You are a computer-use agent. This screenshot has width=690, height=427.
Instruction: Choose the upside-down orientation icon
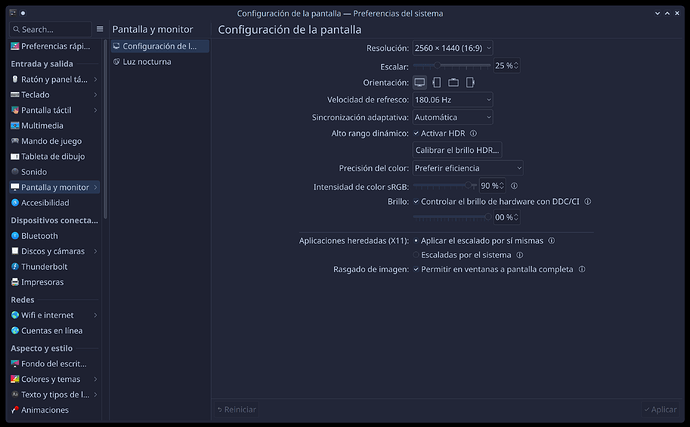tap(453, 82)
